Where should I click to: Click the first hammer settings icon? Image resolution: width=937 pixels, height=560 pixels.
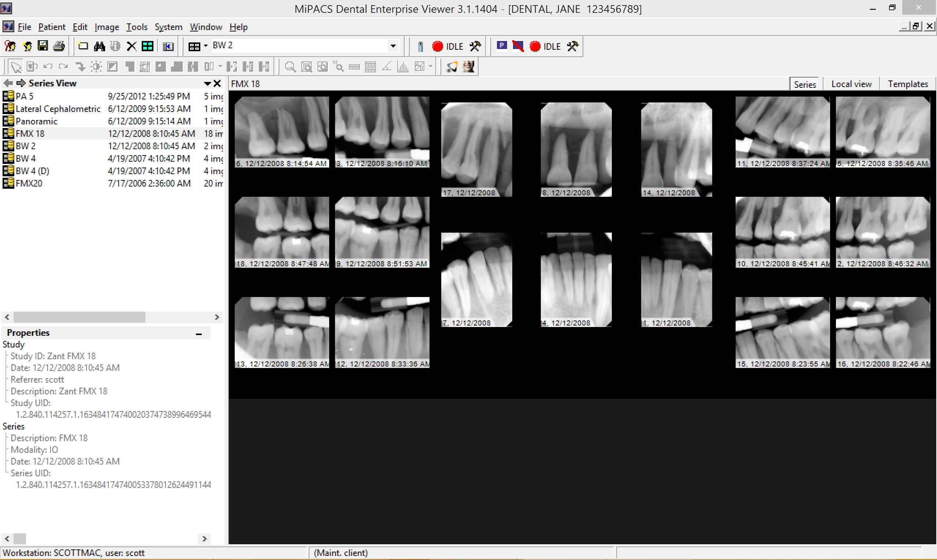tap(475, 46)
